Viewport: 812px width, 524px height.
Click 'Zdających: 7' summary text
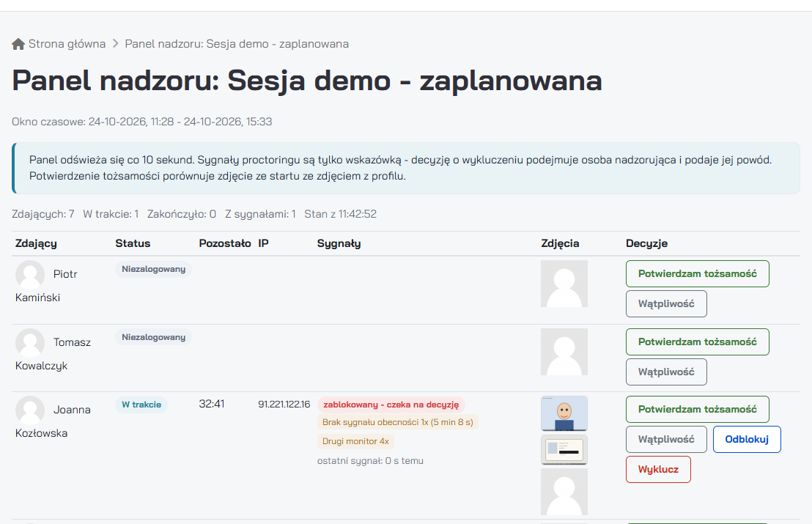pyautogui.click(x=43, y=214)
